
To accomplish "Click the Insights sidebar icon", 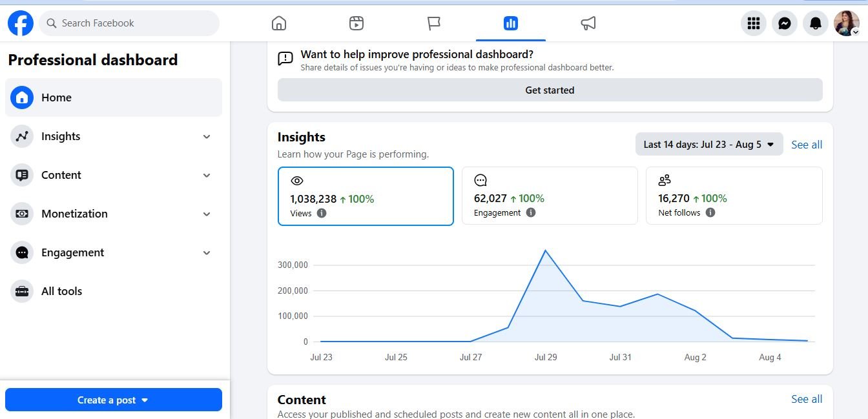I will [22, 136].
